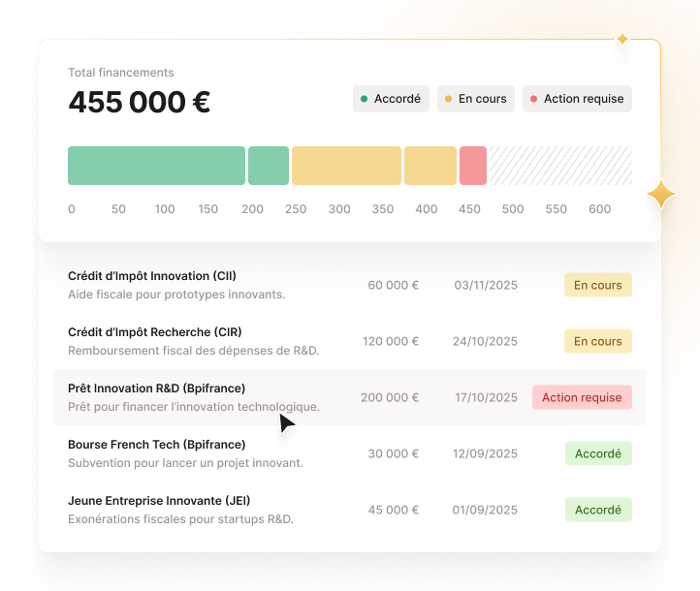The image size is (700, 591).
Task: Click Action requise badge on Prêt Innovation row
Action: tap(582, 397)
